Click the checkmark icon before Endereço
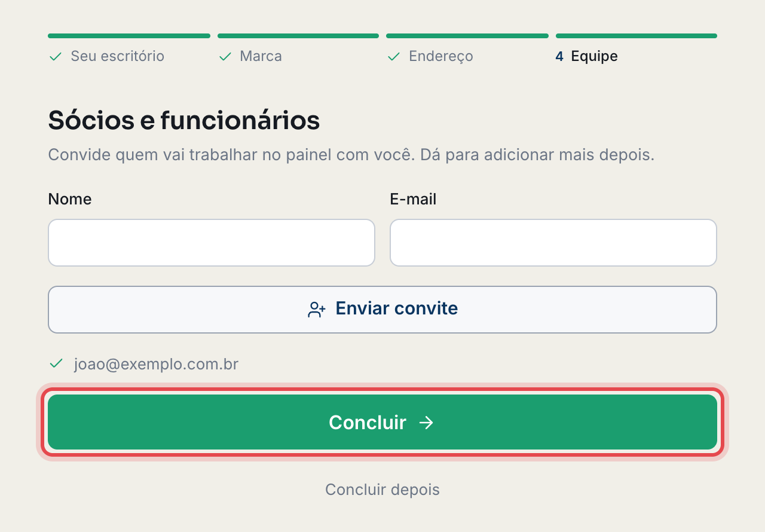The height and width of the screenshot is (532, 765). pyautogui.click(x=394, y=57)
